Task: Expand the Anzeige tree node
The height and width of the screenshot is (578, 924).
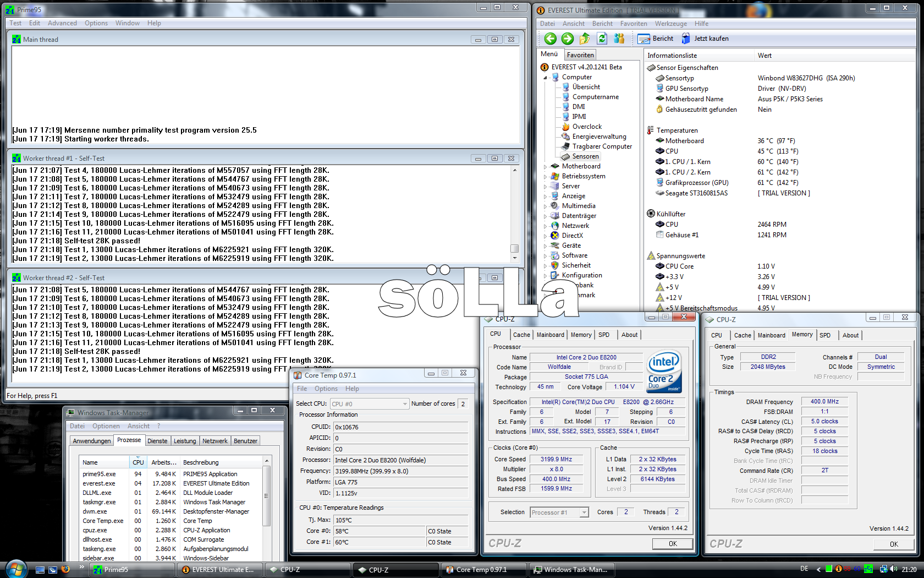Action: (x=546, y=196)
